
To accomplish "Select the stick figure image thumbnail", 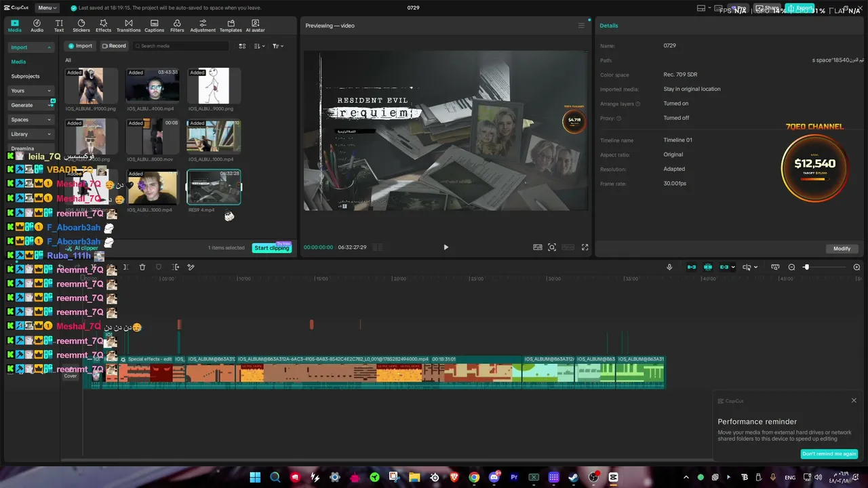I will tap(214, 85).
